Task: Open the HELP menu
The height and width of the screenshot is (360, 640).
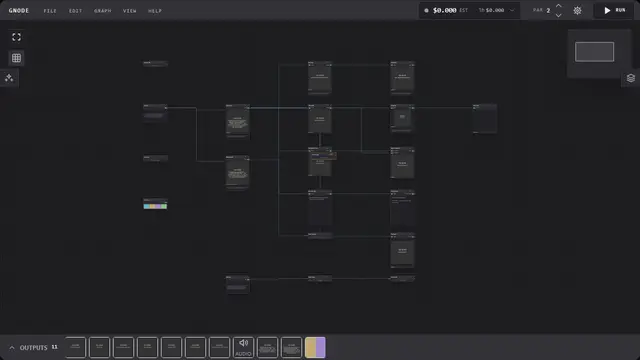Action: pyautogui.click(x=155, y=11)
